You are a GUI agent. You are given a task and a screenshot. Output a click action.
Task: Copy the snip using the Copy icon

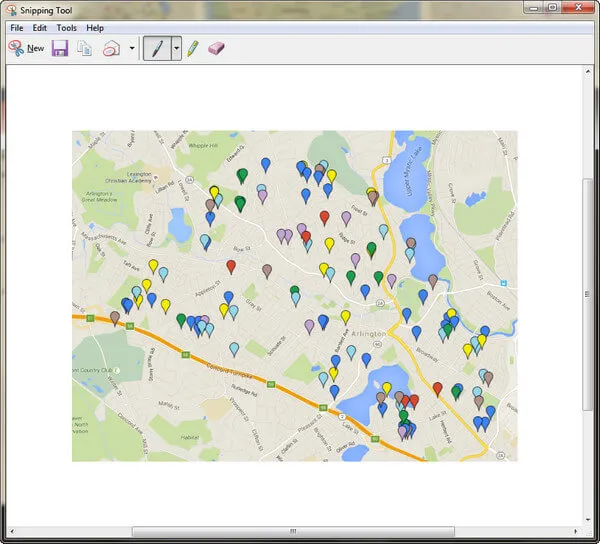click(85, 48)
